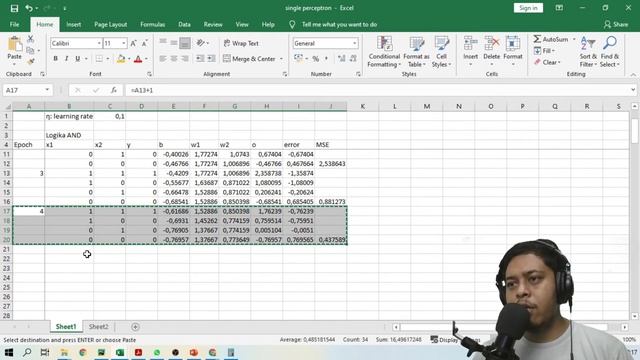The width and height of the screenshot is (640, 360).
Task: Click Decrease Indent icon
Action: click(200, 59)
